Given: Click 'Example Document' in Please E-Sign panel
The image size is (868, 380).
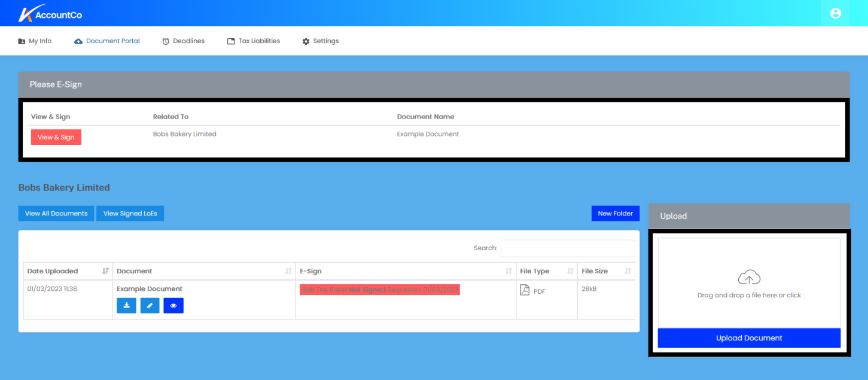Looking at the screenshot, I should (428, 134).
